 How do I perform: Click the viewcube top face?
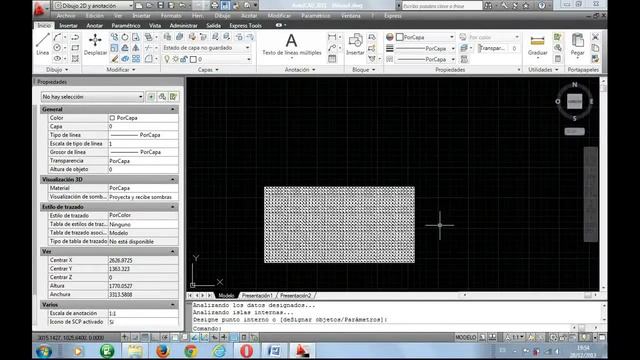574,102
